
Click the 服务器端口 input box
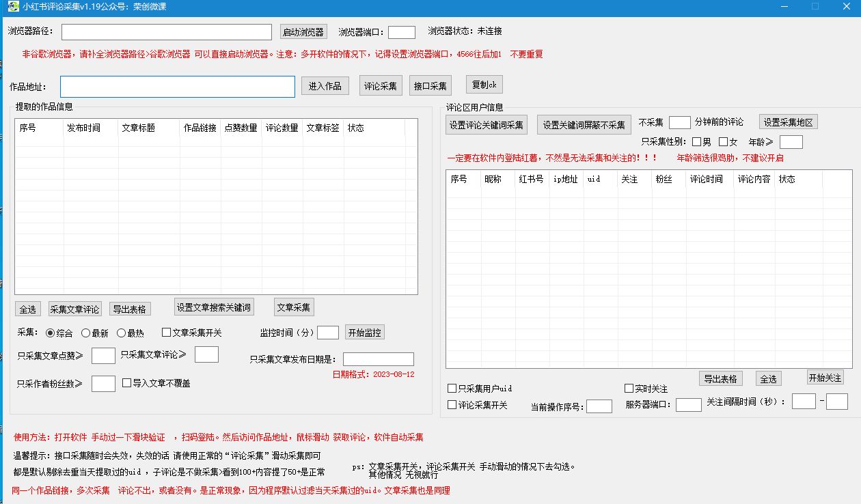689,405
